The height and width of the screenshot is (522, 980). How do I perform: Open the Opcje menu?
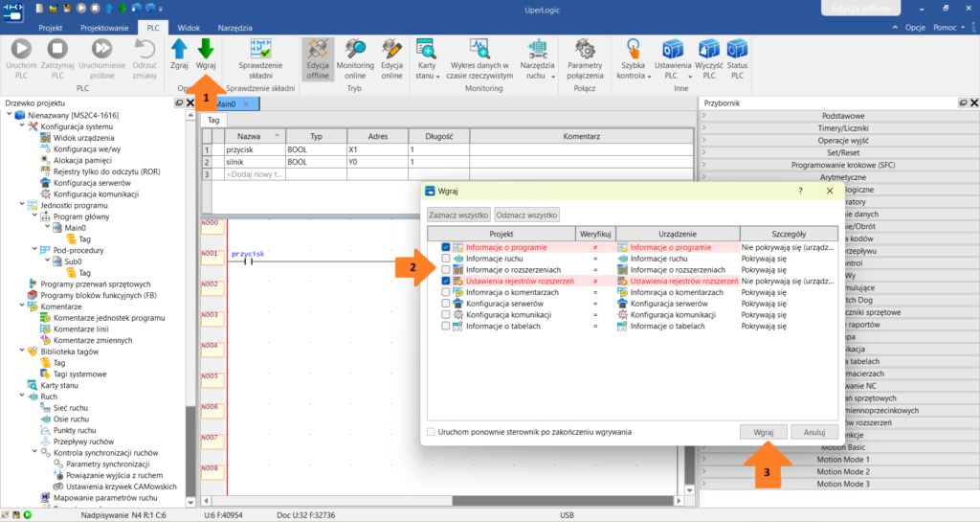(915, 28)
